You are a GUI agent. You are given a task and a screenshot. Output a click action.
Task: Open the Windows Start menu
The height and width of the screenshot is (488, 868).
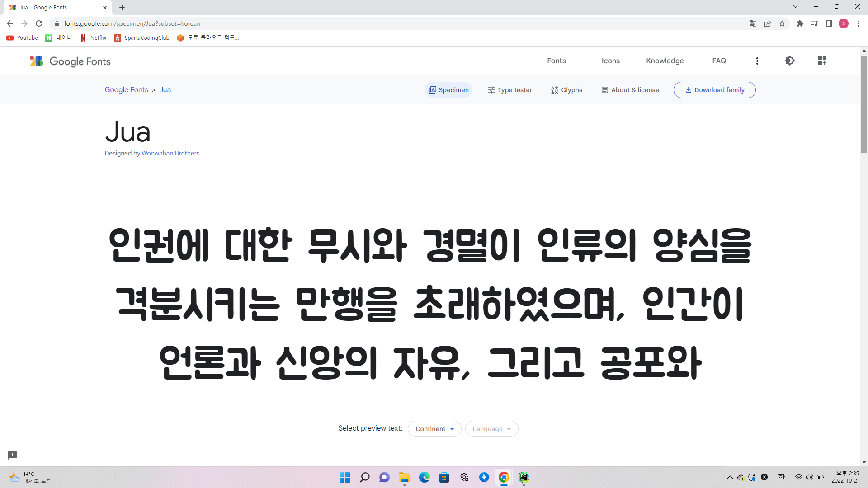pos(344,477)
